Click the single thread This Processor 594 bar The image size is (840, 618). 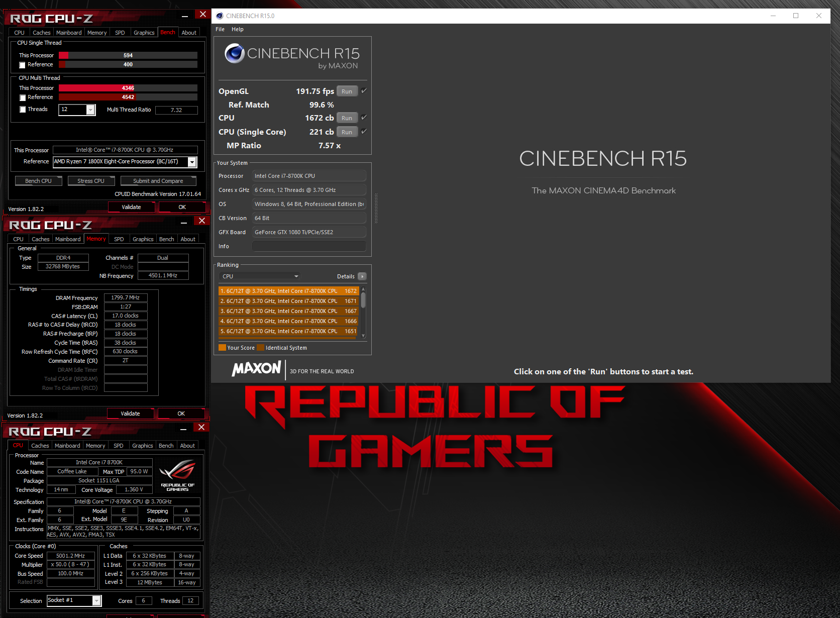[128, 55]
